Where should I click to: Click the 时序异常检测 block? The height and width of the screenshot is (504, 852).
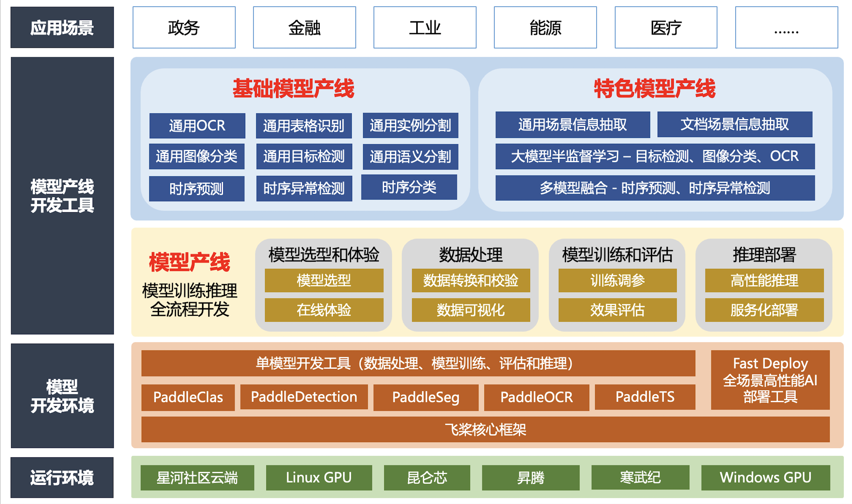pyautogui.click(x=304, y=189)
